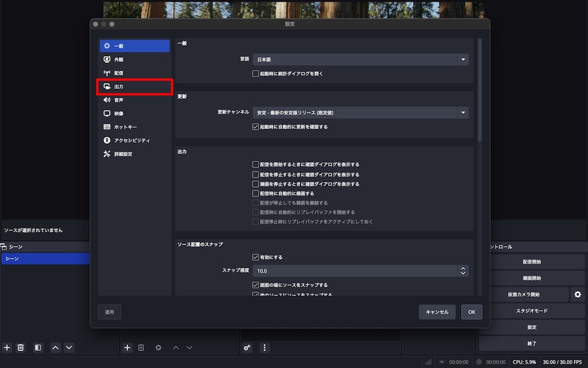Open the 詳細設定 (Advanced) settings category

pyautogui.click(x=135, y=154)
